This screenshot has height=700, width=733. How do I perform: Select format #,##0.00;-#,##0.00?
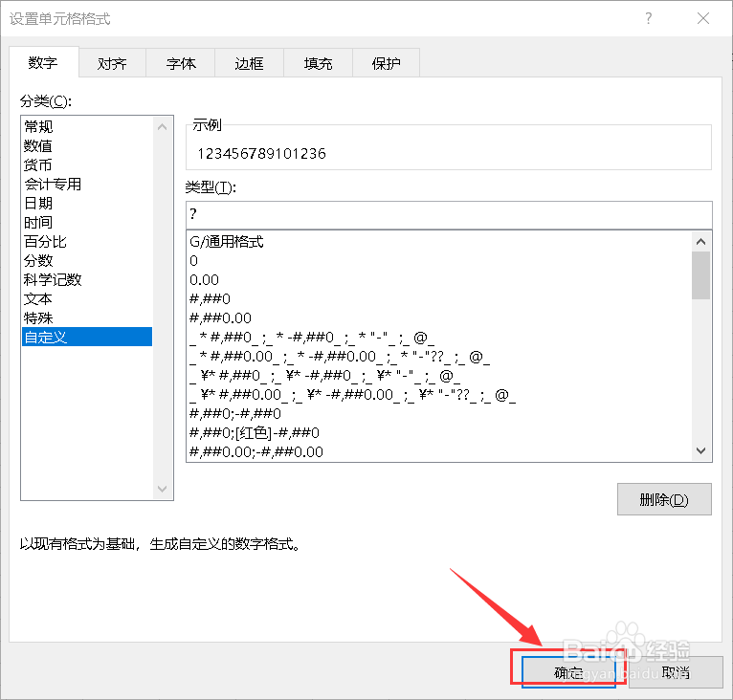(438, 452)
